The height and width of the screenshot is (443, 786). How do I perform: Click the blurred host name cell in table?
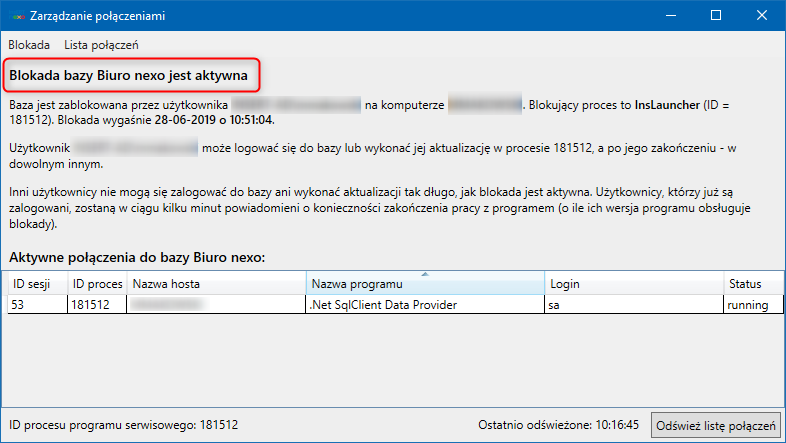coord(217,305)
